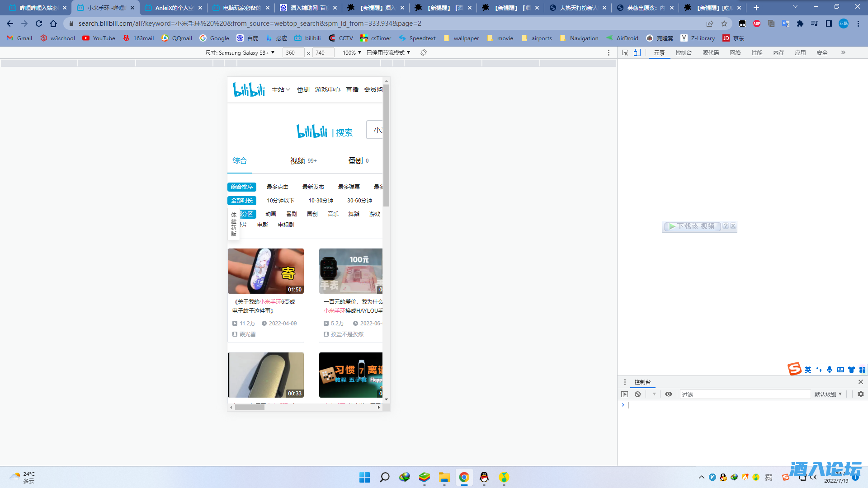This screenshot has width=868, height=488.
Task: Open the share page icon in address bar
Action: 710,23
